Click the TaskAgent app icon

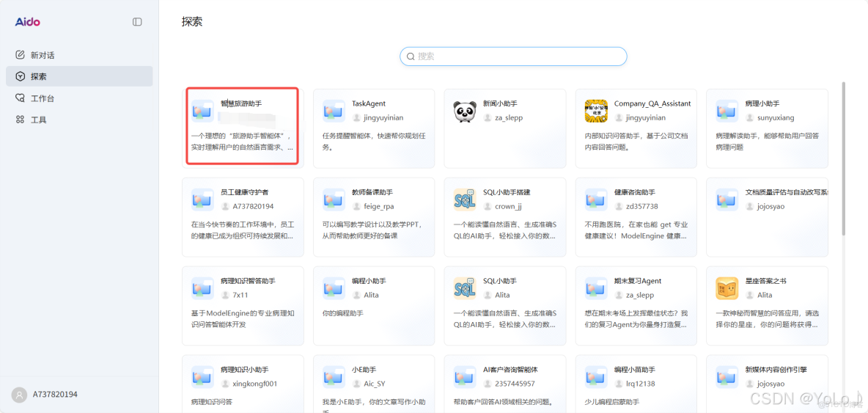[334, 111]
